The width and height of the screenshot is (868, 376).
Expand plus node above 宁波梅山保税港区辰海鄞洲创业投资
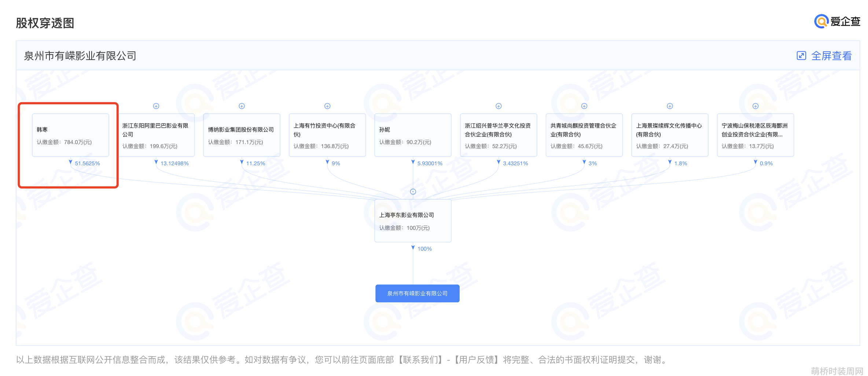(x=755, y=106)
